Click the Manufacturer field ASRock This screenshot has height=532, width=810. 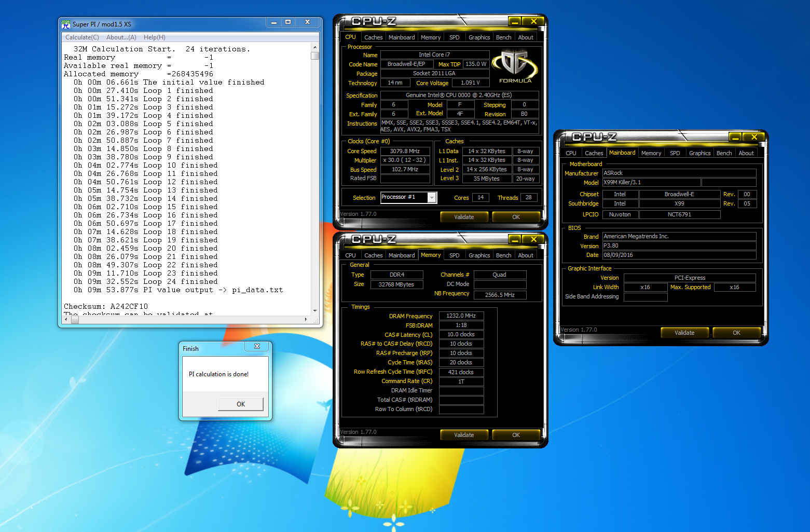679,173
